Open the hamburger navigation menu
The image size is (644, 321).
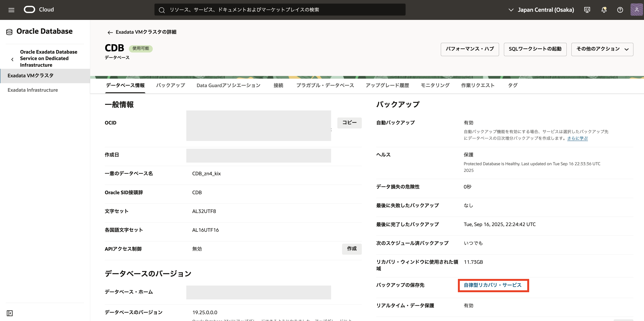coord(11,10)
